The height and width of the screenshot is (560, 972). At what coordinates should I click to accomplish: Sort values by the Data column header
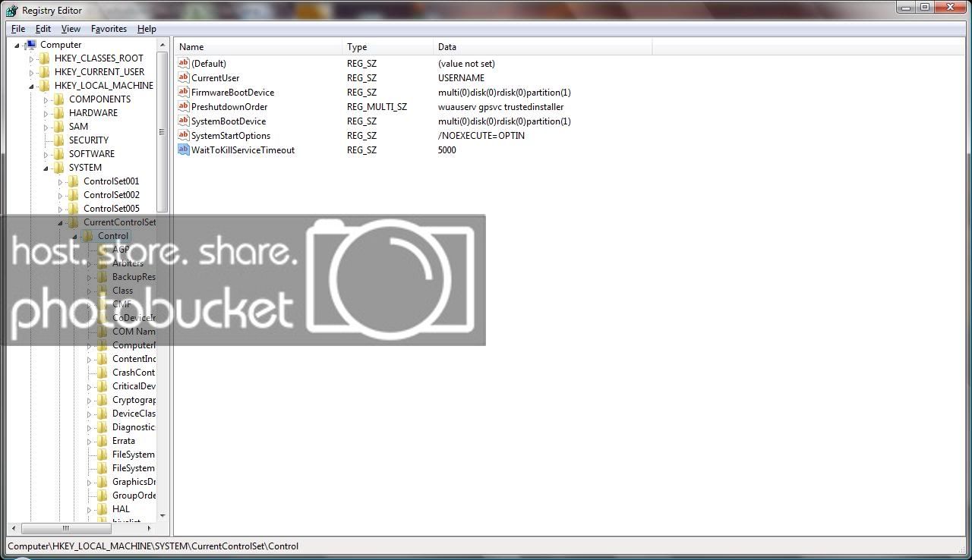point(542,46)
